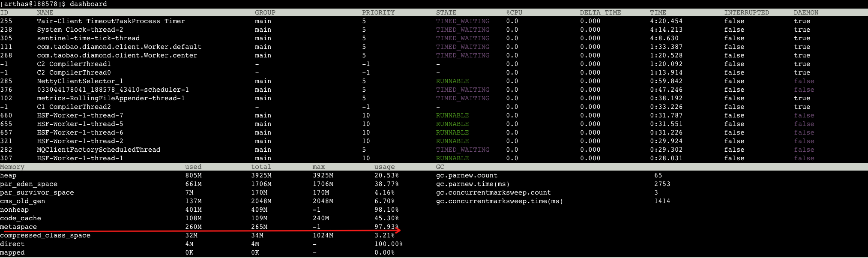
Task: Click the TIMED_WAITING state of System Clock-thread-2
Action: [x=463, y=30]
